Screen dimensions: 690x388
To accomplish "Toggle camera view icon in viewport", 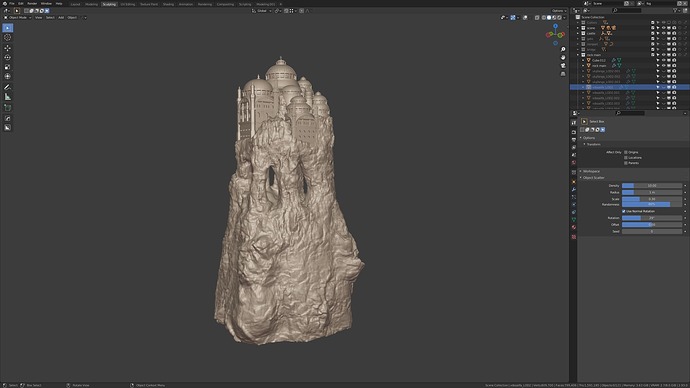I will 563,66.
